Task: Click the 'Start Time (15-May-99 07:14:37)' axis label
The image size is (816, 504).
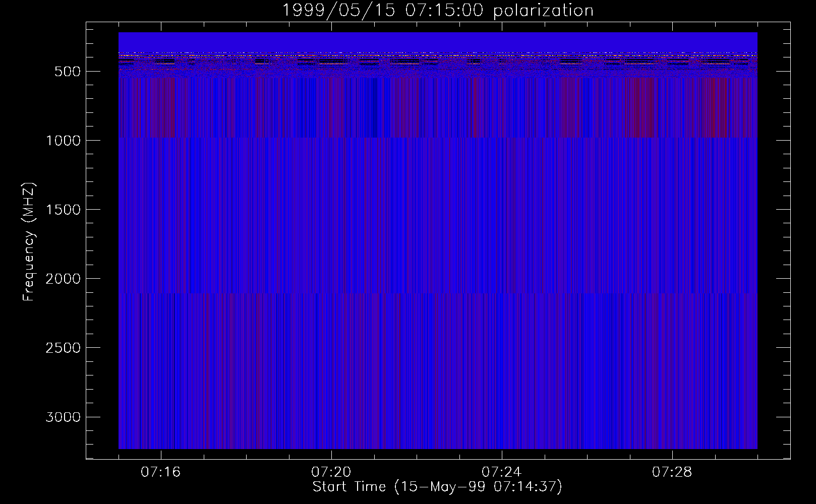Action: click(437, 487)
